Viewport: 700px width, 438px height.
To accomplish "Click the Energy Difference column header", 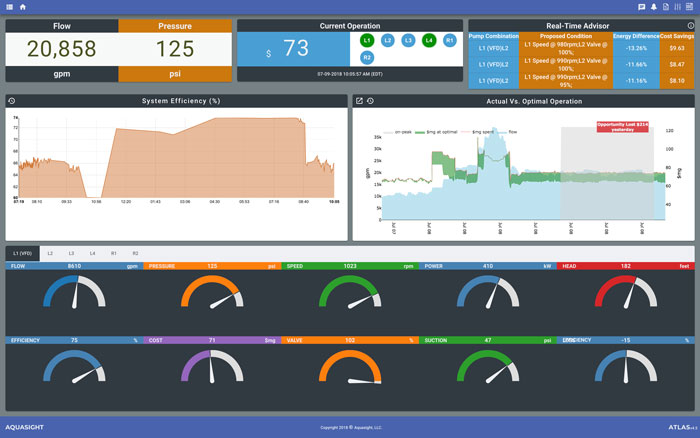I will point(636,36).
